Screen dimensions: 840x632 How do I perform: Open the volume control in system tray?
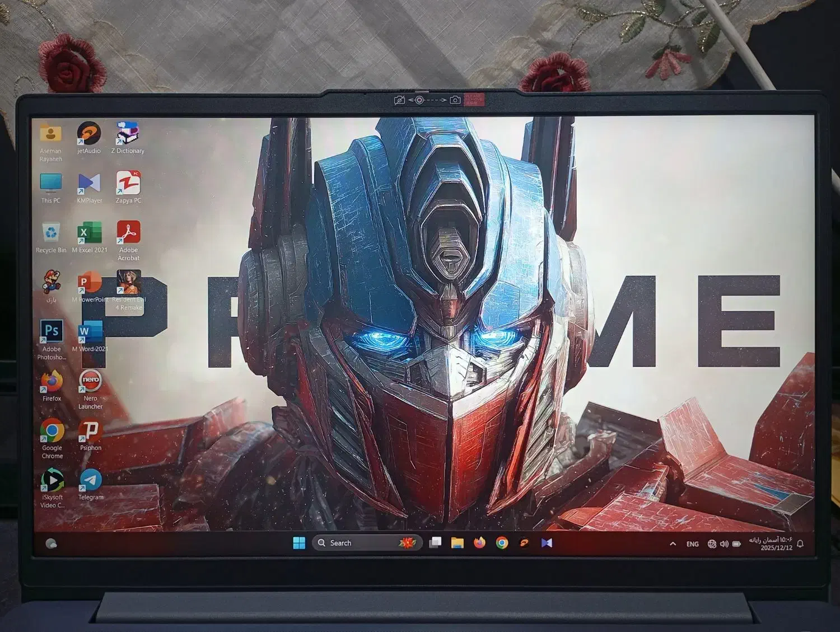click(726, 542)
